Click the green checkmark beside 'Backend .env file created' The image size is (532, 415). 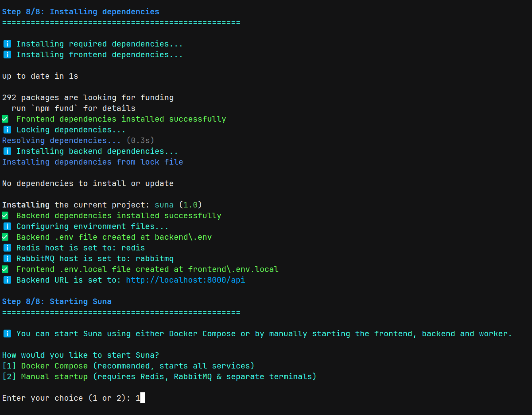(x=5, y=237)
